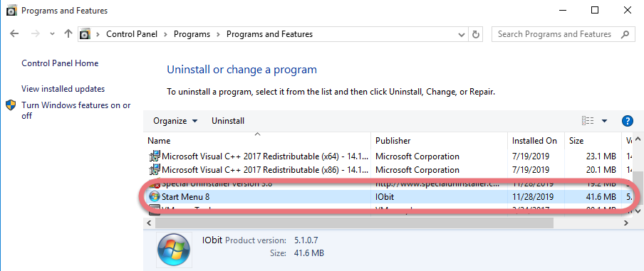
Task: Click product version 5.1.0.7 in details pane
Action: click(x=306, y=240)
